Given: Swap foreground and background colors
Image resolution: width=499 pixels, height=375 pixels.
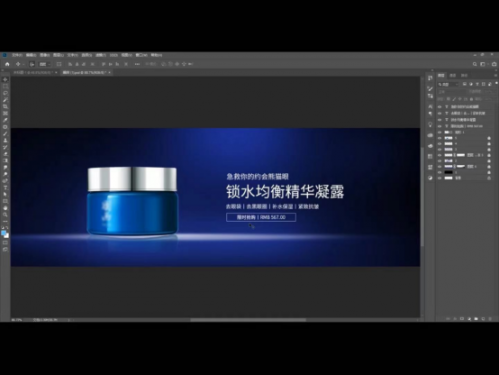Looking at the screenshot, I should coord(7,228).
